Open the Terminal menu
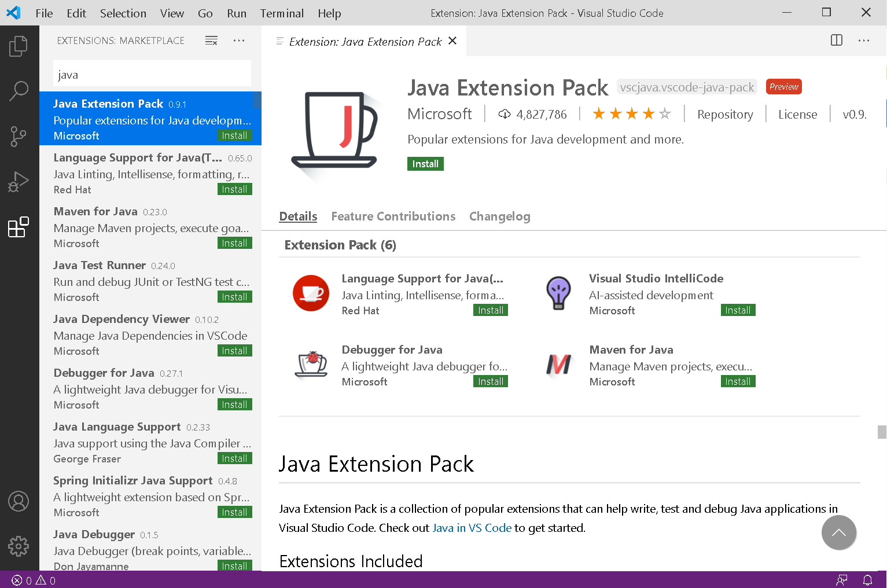The width and height of the screenshot is (887, 588). [x=282, y=13]
